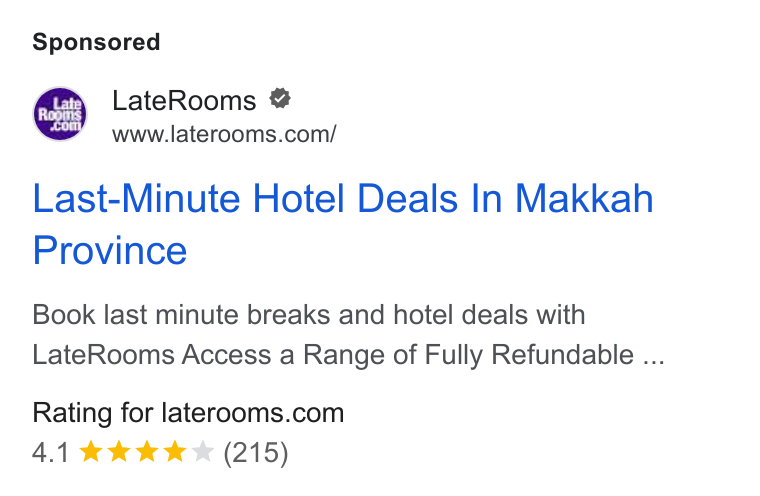760x496 pixels.
Task: Open the Last-Minute Hotel Deals headline link
Action: point(343,224)
